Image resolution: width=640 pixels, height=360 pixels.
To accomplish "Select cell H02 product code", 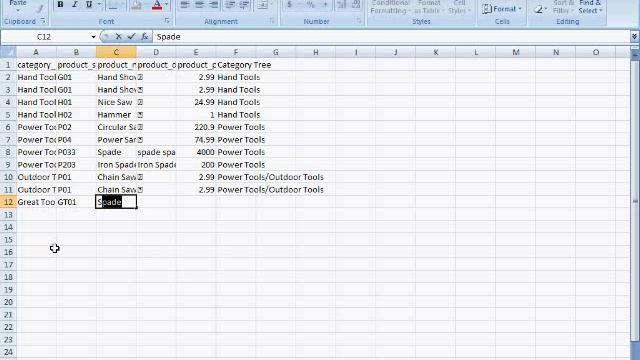I will click(x=76, y=115).
